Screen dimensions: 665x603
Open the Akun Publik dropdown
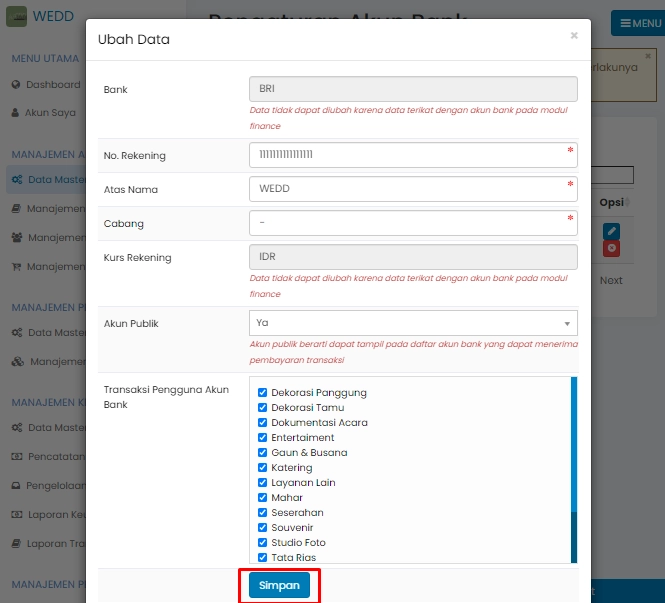[412, 323]
